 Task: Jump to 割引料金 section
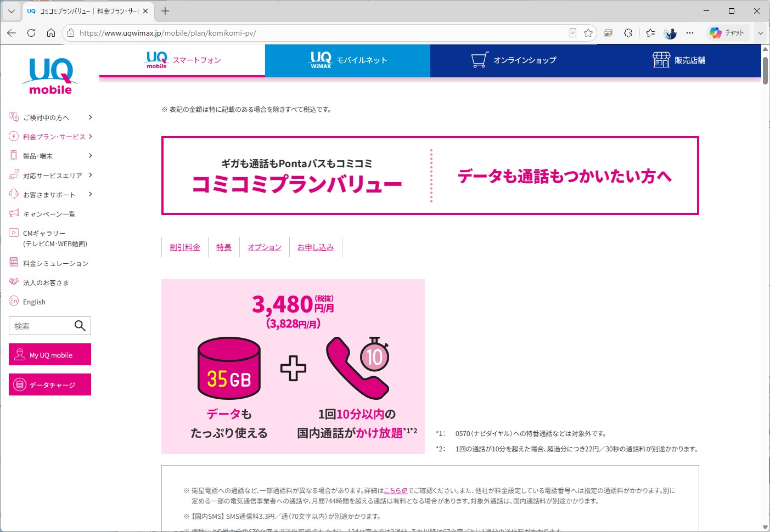click(x=185, y=247)
